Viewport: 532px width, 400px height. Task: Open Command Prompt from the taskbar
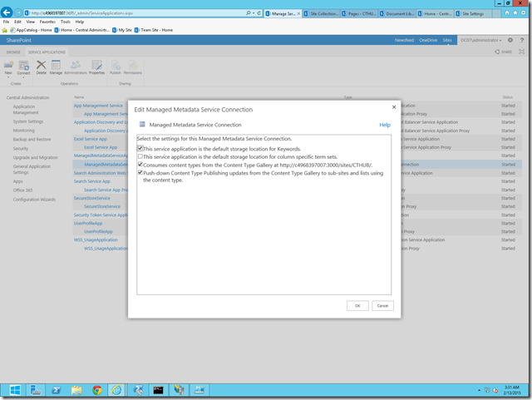[x=158, y=391]
